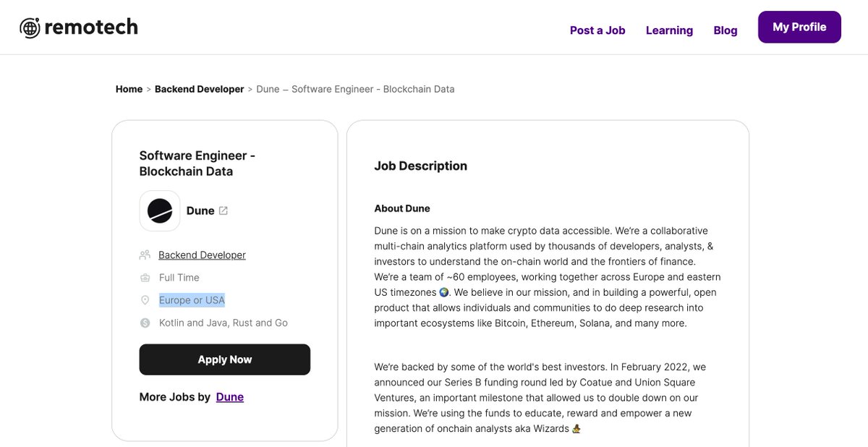Click the location pin icon beside Europe or USA
This screenshot has height=447, width=868.
coord(145,300)
